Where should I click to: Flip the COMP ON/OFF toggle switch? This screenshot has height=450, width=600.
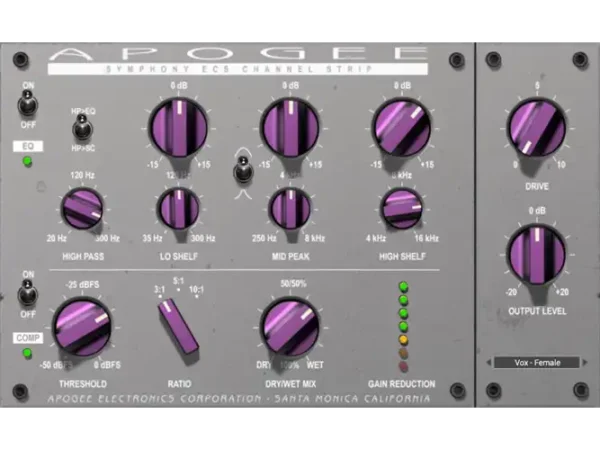point(28,293)
